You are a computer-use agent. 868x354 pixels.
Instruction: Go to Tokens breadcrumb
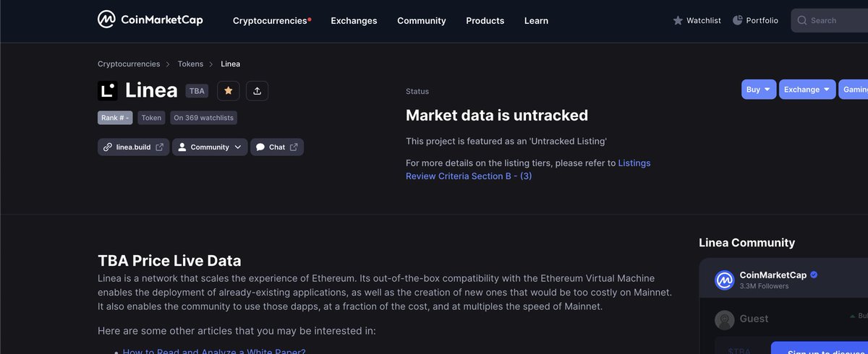[190, 64]
